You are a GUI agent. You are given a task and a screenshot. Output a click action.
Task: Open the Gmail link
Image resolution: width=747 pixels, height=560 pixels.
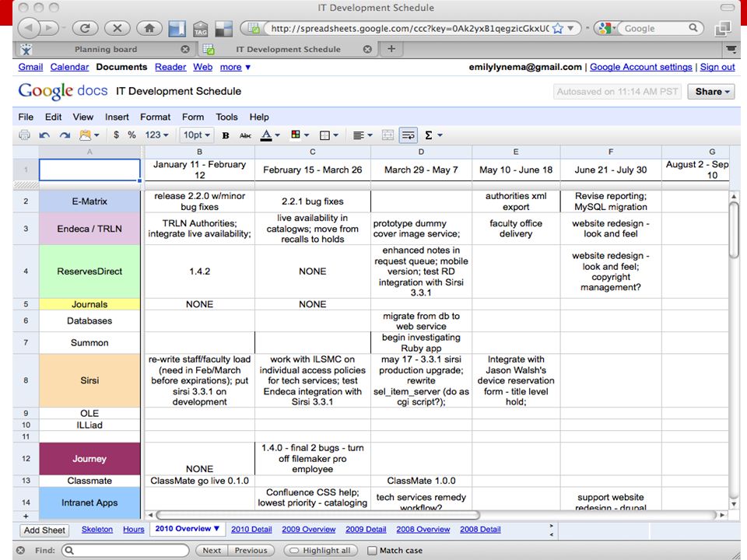(30, 67)
